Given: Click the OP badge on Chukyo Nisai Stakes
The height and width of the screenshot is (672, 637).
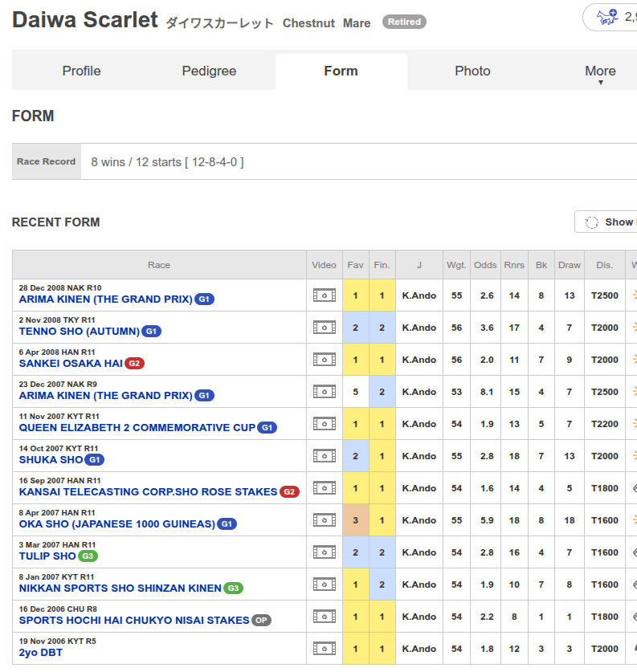Looking at the screenshot, I should click(x=261, y=621).
